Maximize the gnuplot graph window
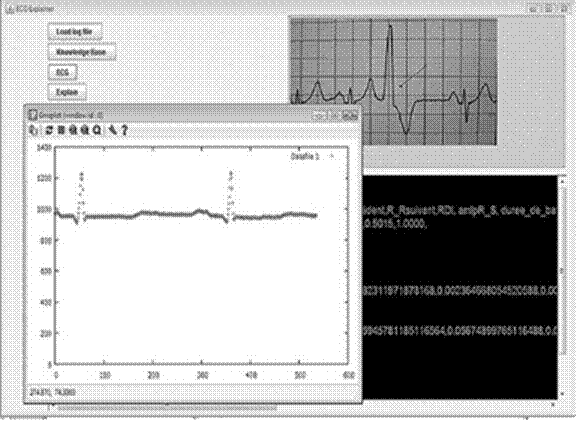 (334, 115)
